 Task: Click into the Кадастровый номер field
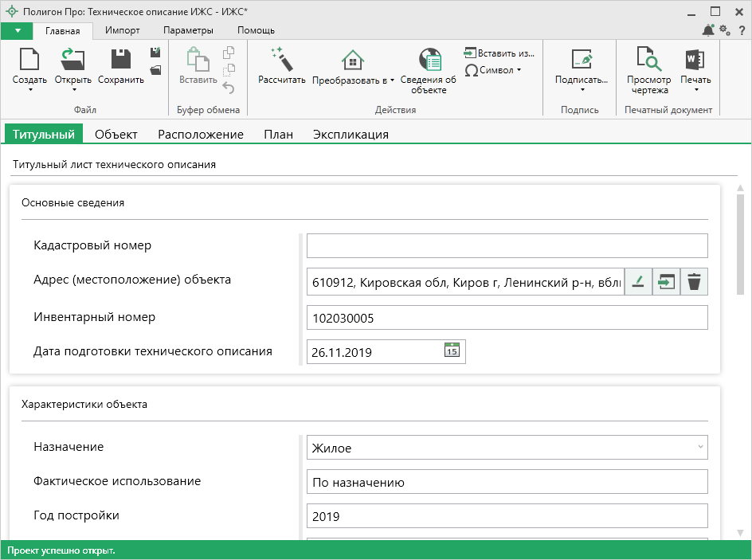[507, 246]
